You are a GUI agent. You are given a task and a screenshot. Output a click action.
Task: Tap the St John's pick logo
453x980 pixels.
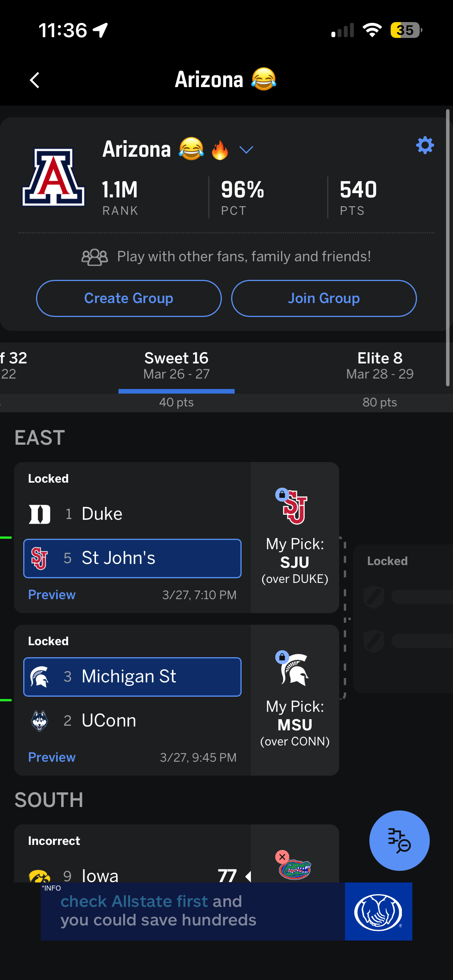(x=295, y=507)
